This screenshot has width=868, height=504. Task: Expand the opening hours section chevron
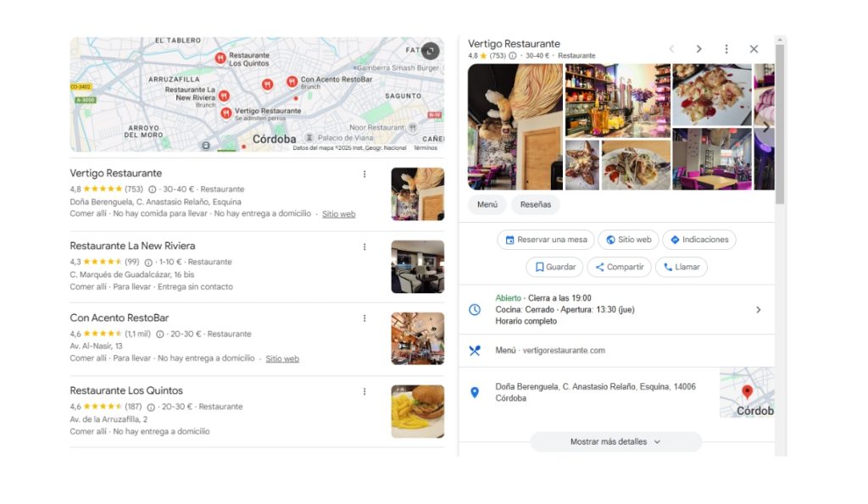[x=759, y=310]
